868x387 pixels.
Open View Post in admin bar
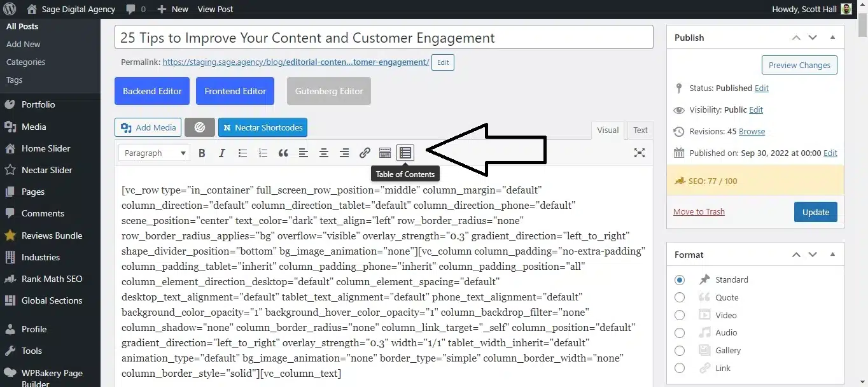pos(215,9)
